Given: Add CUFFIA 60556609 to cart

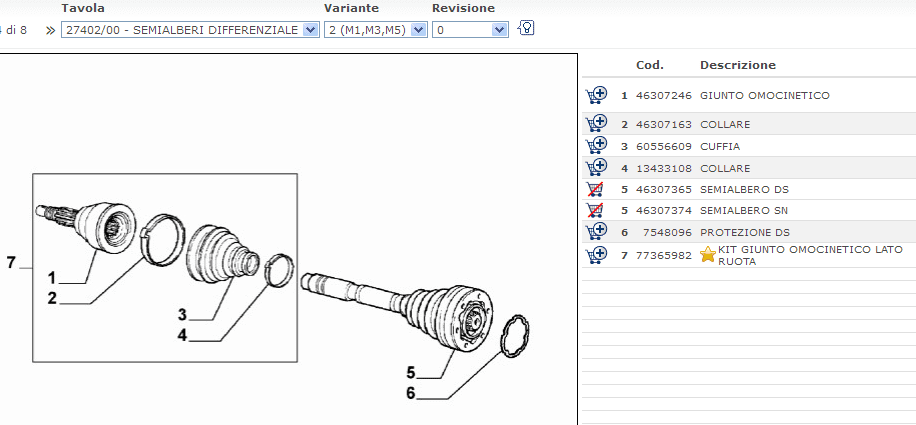Looking at the screenshot, I should pos(596,145).
